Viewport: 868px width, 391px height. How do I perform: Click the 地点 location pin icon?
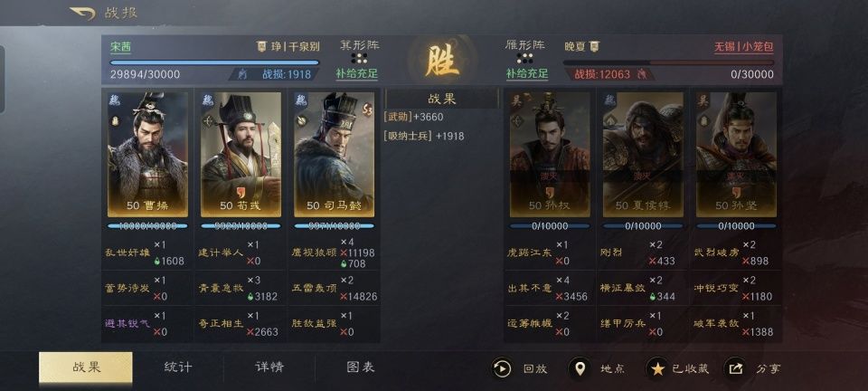click(x=580, y=368)
